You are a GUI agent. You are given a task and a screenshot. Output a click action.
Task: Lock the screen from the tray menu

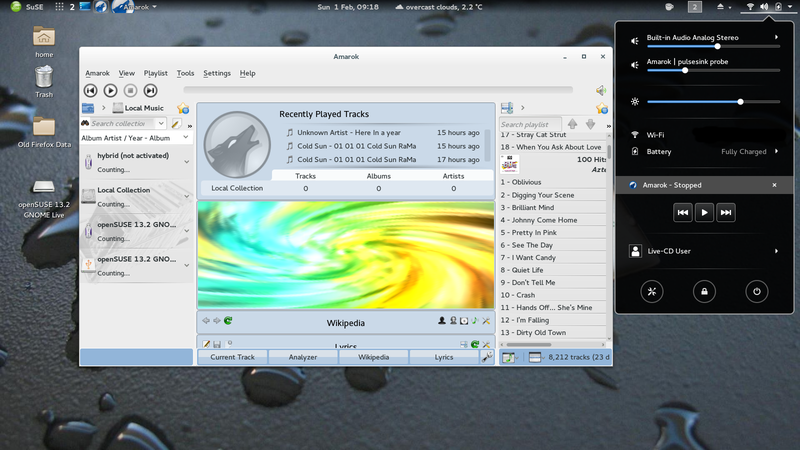(x=704, y=291)
